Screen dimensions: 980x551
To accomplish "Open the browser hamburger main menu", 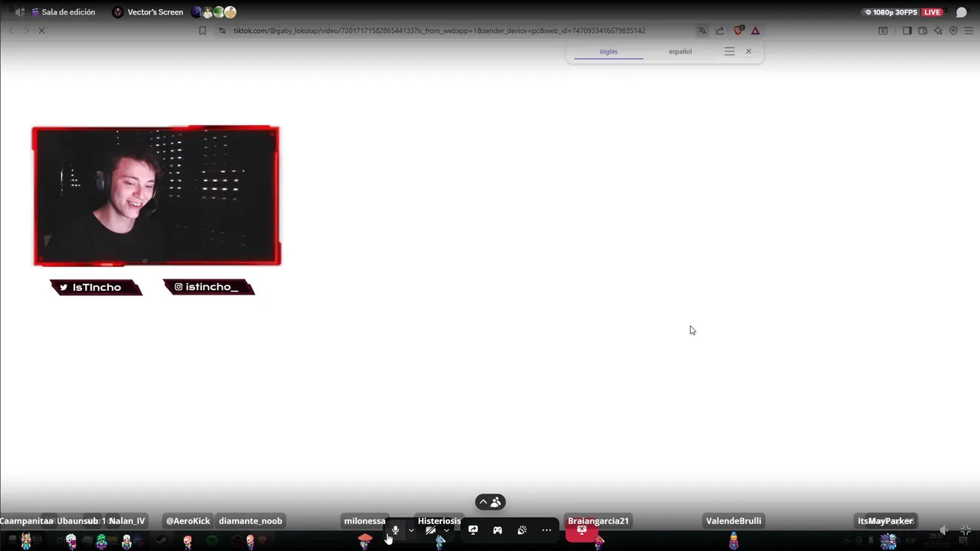I will (x=969, y=31).
